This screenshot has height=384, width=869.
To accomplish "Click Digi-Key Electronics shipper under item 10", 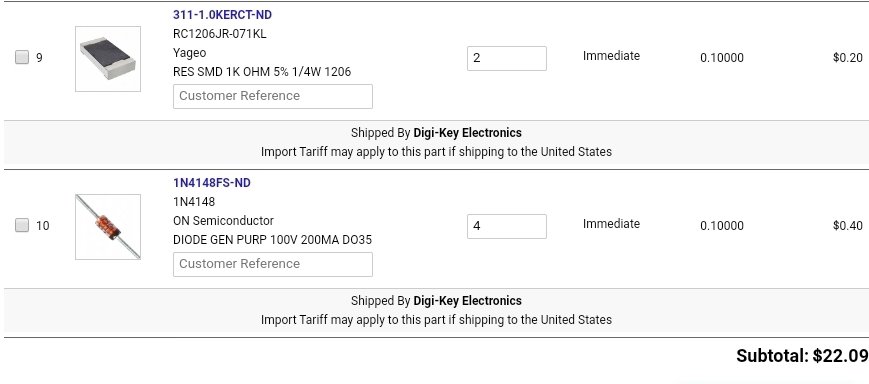I will (x=467, y=301).
